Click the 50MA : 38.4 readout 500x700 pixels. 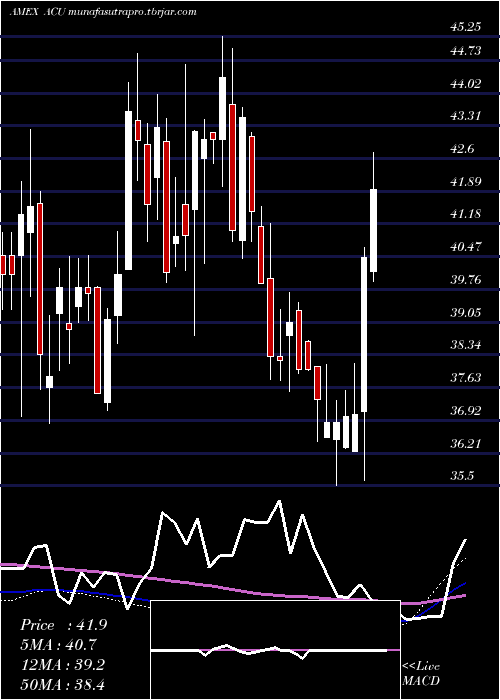62,684
